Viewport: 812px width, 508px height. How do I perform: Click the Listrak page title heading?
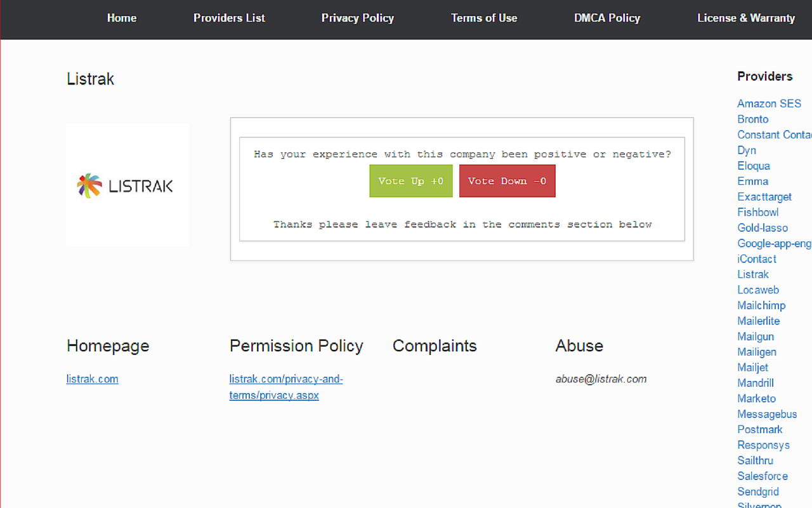(x=91, y=79)
